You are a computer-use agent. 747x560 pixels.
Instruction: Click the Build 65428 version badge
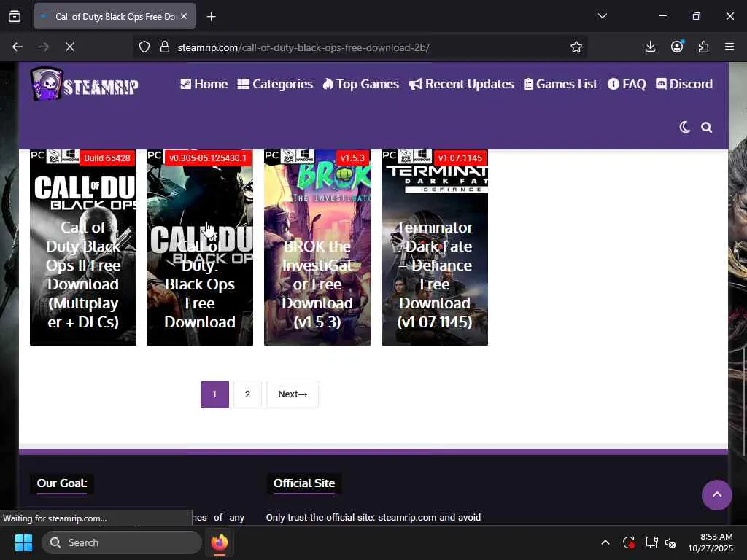[107, 158]
